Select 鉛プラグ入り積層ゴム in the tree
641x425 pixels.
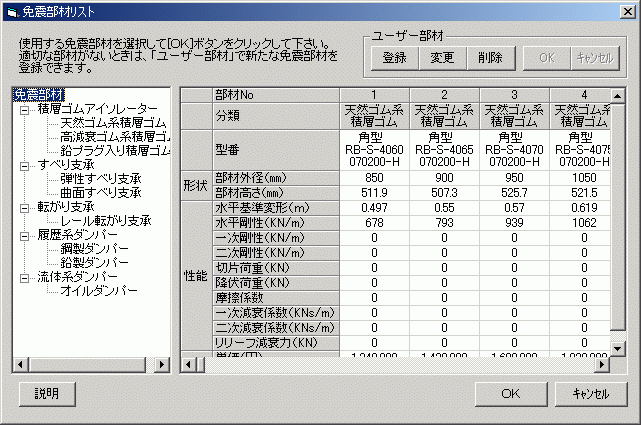(115, 150)
